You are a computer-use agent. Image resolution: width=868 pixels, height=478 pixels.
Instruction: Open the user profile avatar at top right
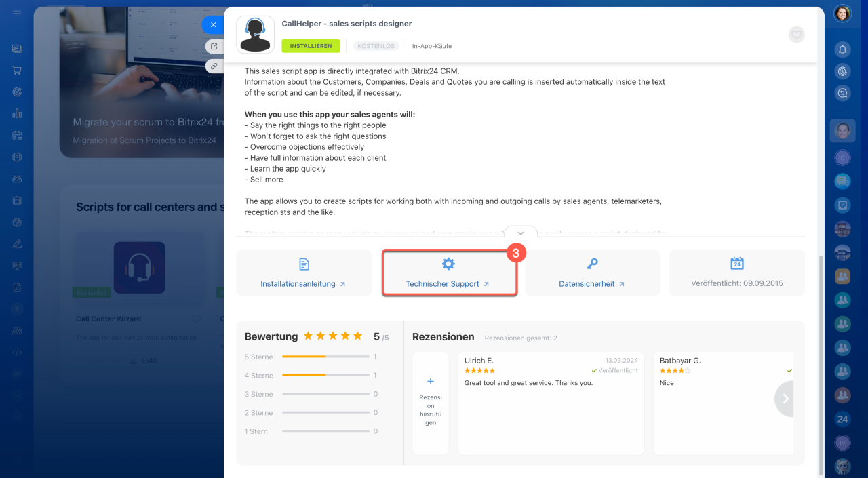pos(842,14)
